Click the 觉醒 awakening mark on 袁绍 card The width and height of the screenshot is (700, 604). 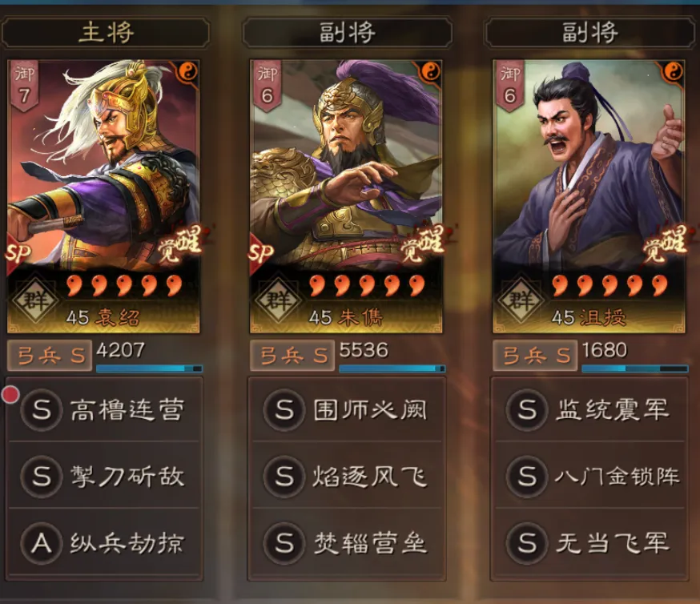tap(180, 244)
